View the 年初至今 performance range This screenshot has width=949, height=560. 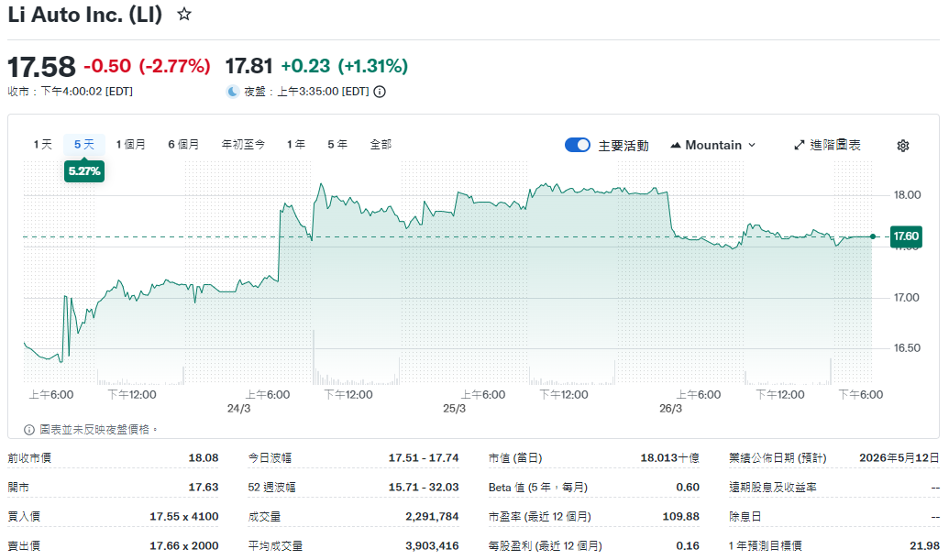click(x=243, y=144)
